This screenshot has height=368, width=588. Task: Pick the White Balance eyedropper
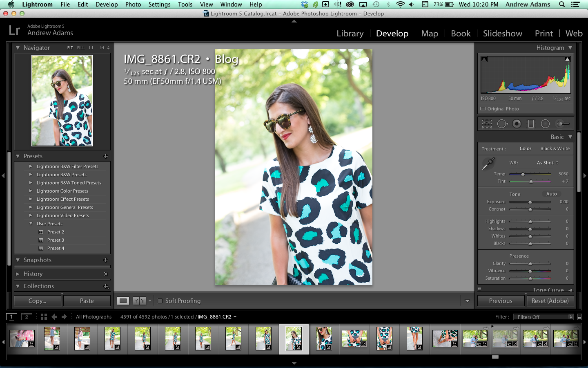click(x=488, y=164)
